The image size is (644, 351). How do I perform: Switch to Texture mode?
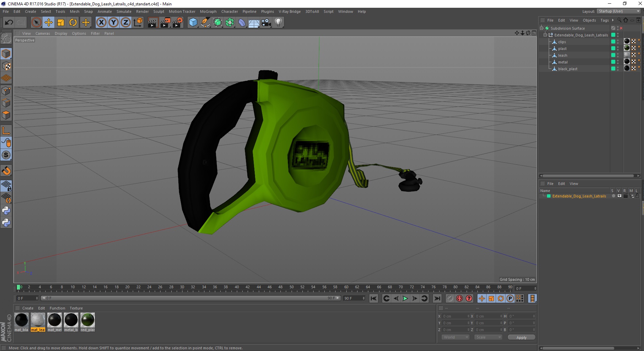(x=6, y=66)
